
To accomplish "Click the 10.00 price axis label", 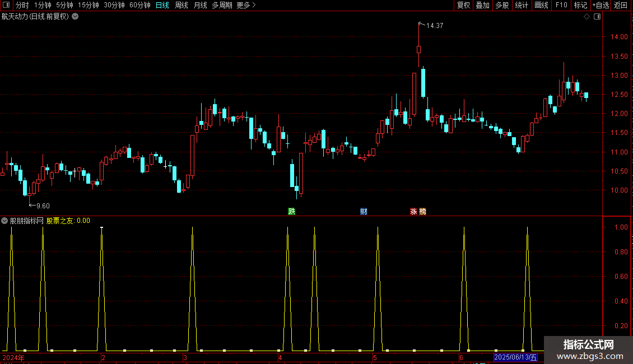I will 619,190.
